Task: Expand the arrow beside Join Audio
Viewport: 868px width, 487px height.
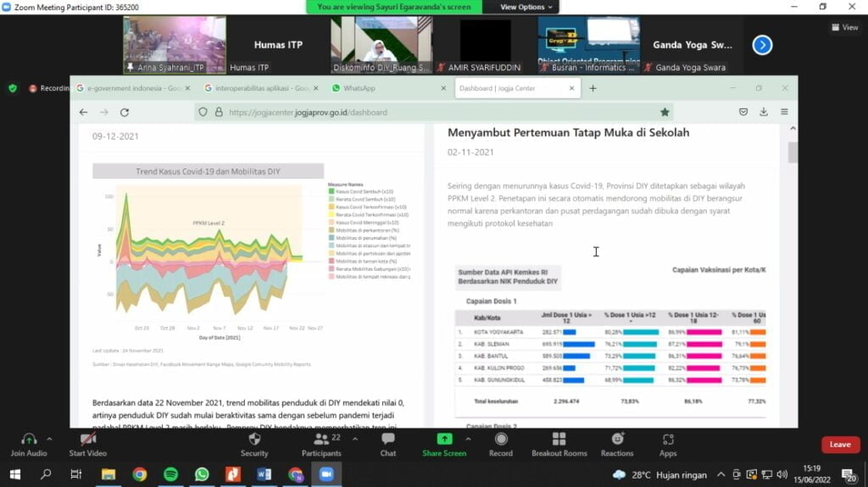Action: (x=49, y=439)
